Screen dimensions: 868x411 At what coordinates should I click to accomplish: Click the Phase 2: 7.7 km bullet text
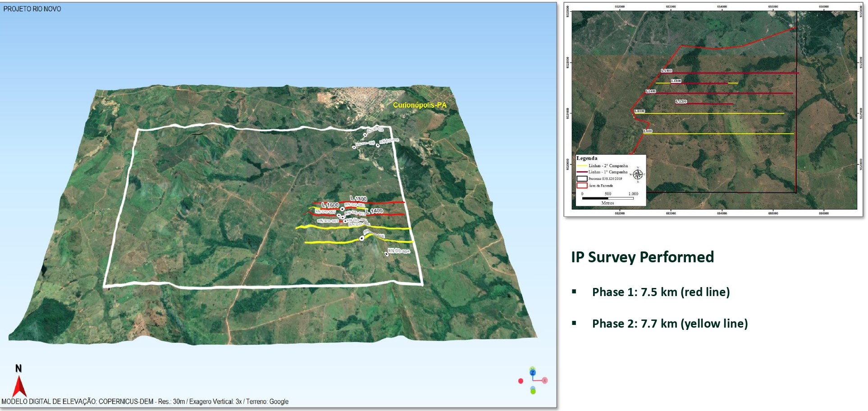click(x=670, y=324)
